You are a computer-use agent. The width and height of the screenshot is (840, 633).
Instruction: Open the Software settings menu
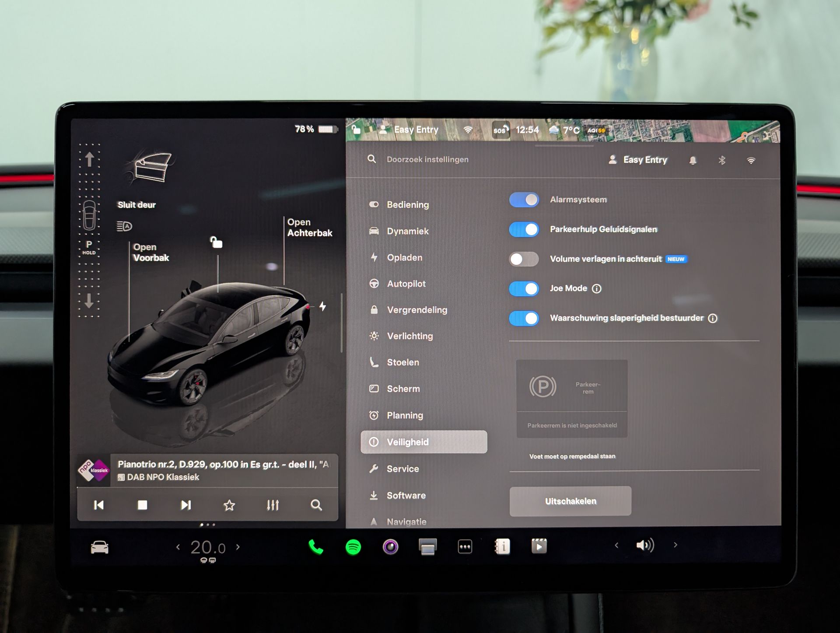pos(406,496)
